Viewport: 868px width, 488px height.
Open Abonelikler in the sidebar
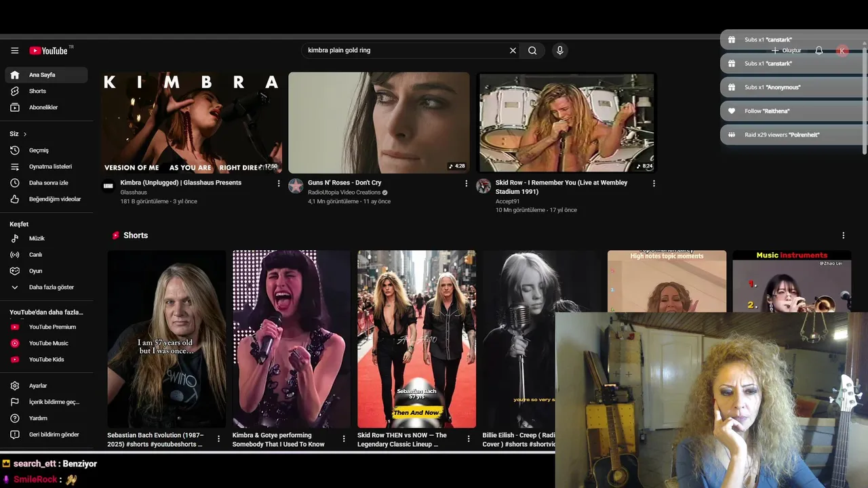click(x=46, y=107)
